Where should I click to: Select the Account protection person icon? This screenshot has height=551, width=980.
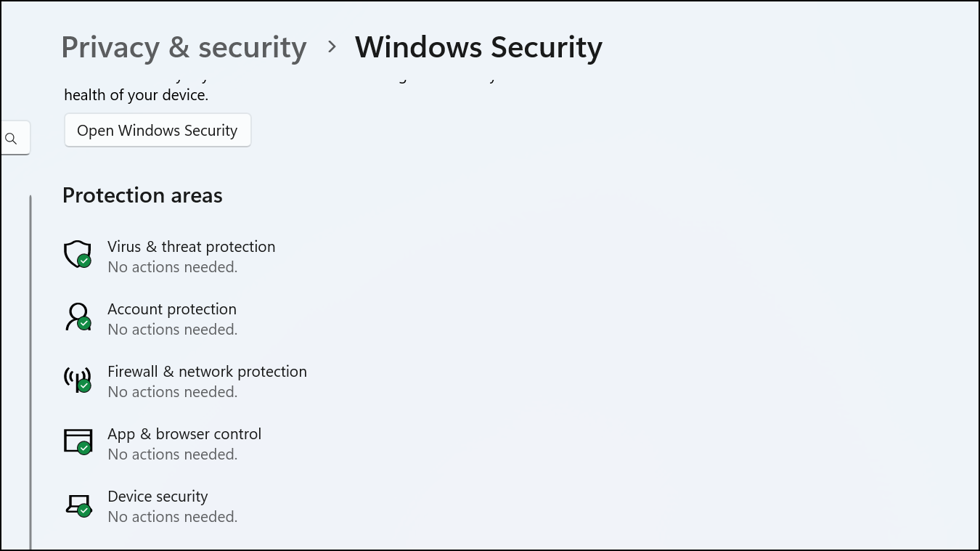[x=76, y=316]
